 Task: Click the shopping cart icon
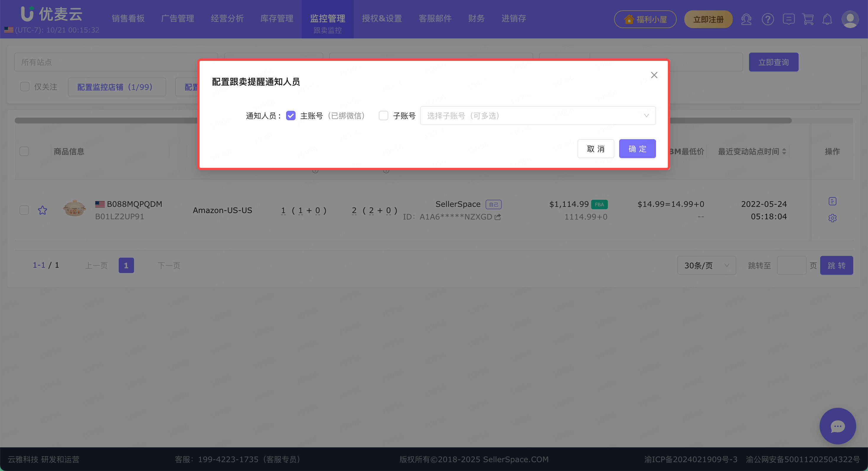tap(808, 19)
